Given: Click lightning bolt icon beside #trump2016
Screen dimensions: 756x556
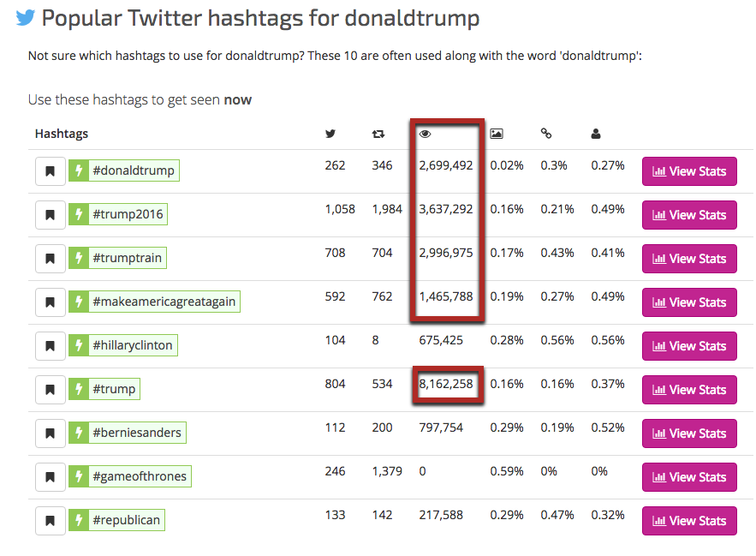Looking at the screenshot, I should coord(79,214).
